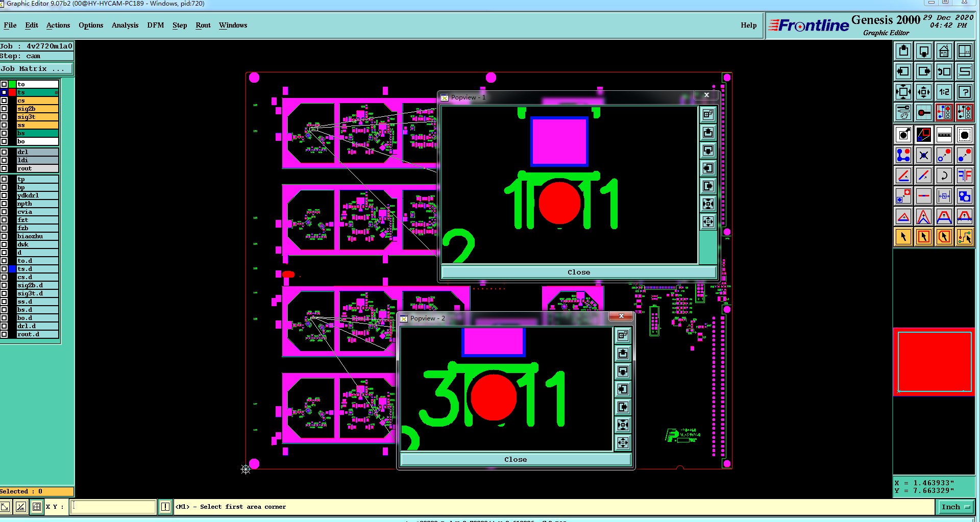980x522 pixels.
Task: Select the mirror F tool
Action: click(x=965, y=176)
